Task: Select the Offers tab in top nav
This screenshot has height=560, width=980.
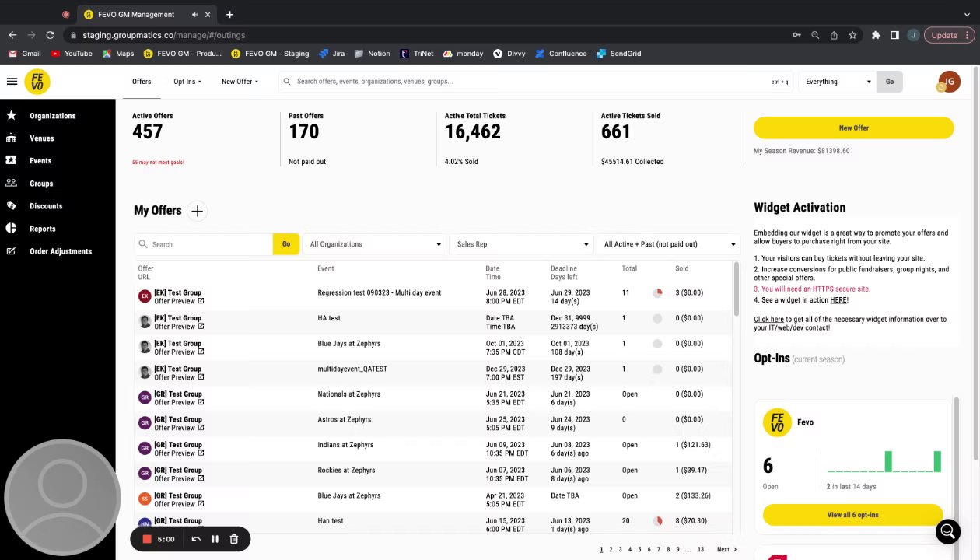Action: (x=142, y=82)
